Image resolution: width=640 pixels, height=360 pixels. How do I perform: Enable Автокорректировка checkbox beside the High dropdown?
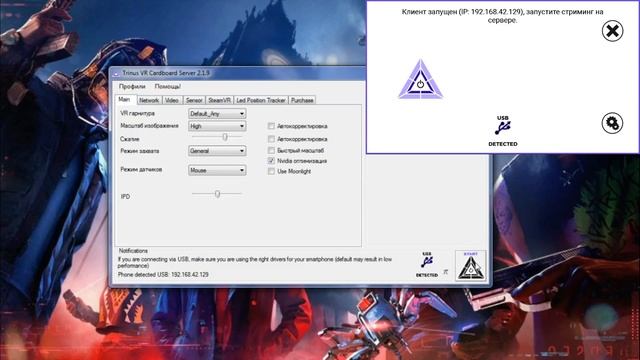coord(271,126)
